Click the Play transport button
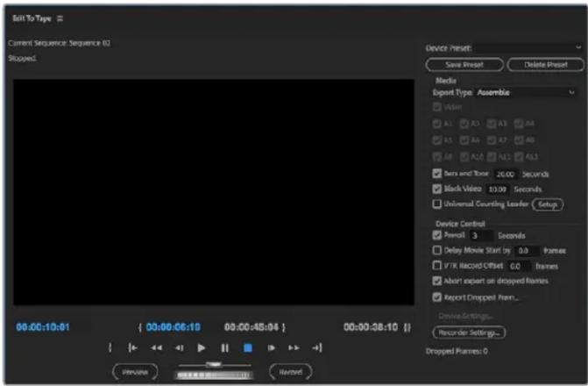 pos(201,348)
